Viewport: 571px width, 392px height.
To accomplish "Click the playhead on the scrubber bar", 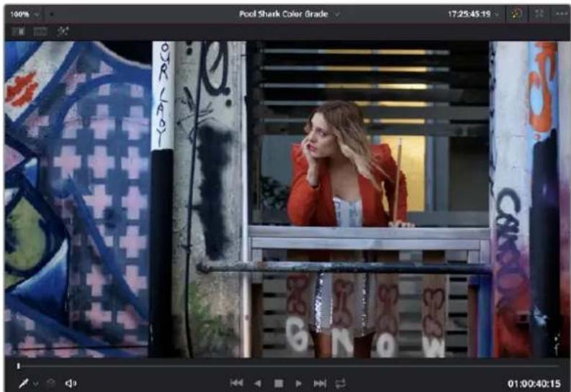I will (x=18, y=366).
